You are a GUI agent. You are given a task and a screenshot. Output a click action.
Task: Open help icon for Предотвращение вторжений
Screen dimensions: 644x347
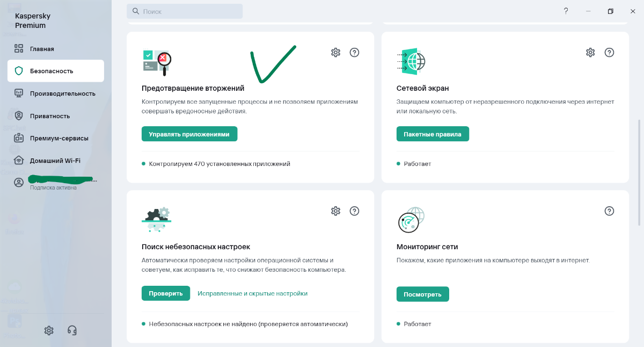pyautogui.click(x=354, y=53)
